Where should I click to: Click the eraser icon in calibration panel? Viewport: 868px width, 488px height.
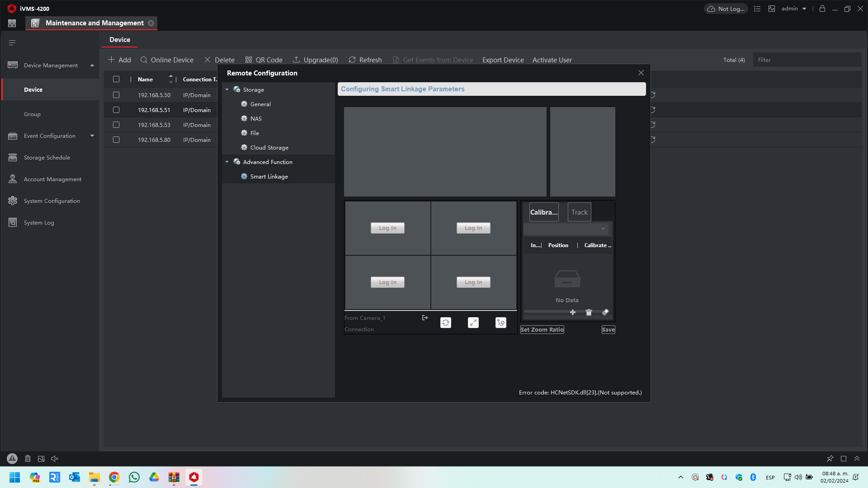605,312
